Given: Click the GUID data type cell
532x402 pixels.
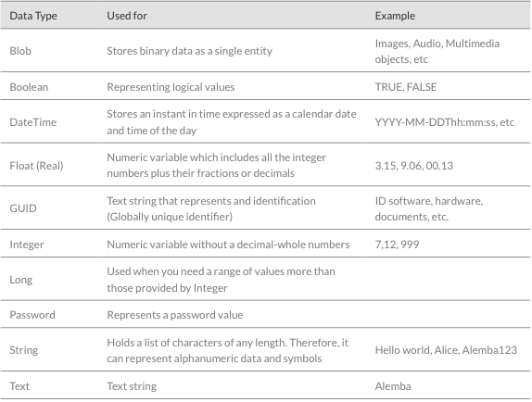Looking at the screenshot, I should click(23, 208).
